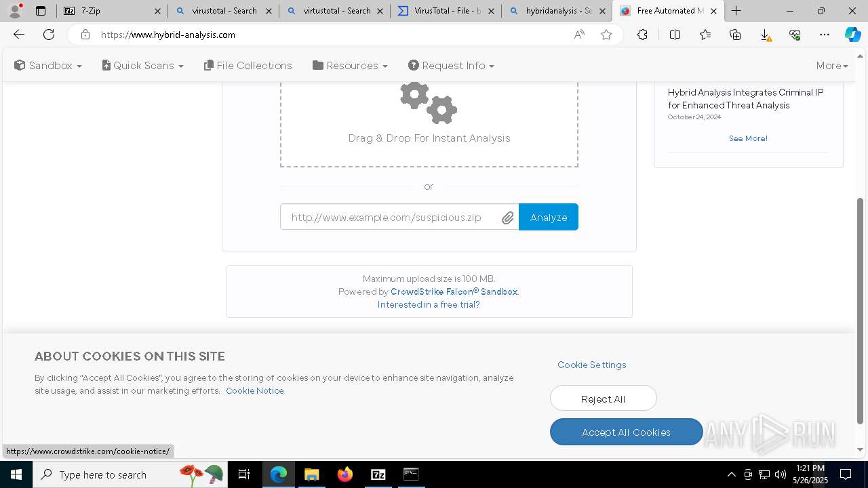Screen dimensions: 868x488
Task: Close the Free Automated Malware tab
Action: click(713, 11)
